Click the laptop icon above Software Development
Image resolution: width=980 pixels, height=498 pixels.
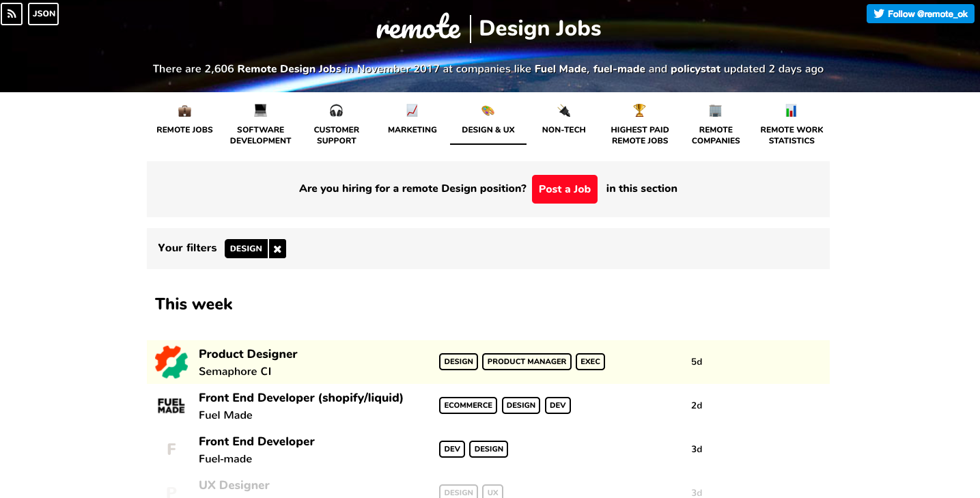(260, 110)
